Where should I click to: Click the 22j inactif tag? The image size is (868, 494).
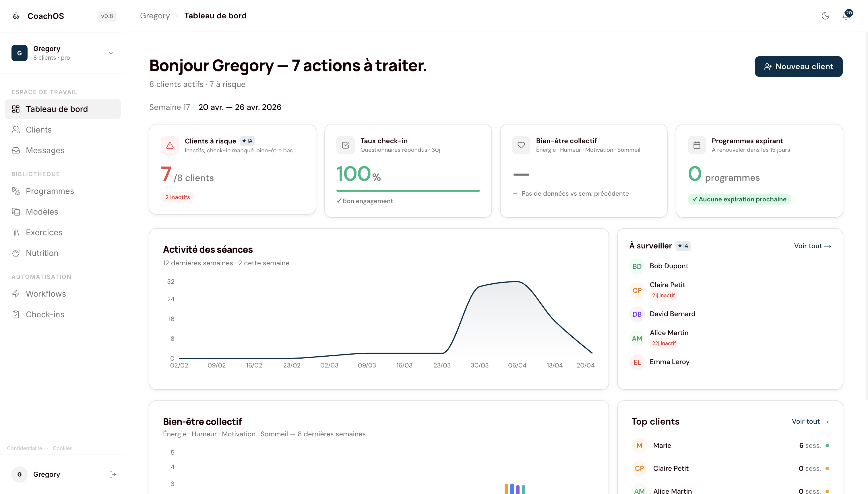[664, 343]
